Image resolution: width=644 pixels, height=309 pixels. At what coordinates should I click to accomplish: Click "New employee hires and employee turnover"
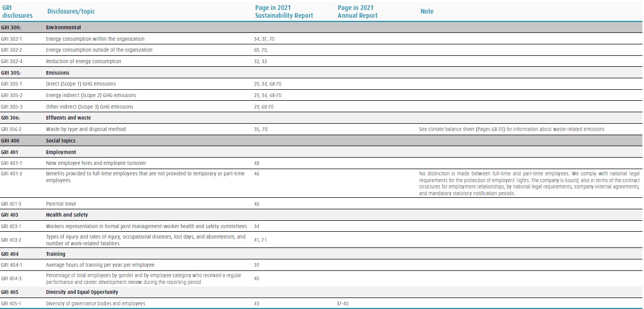pyautogui.click(x=96, y=163)
